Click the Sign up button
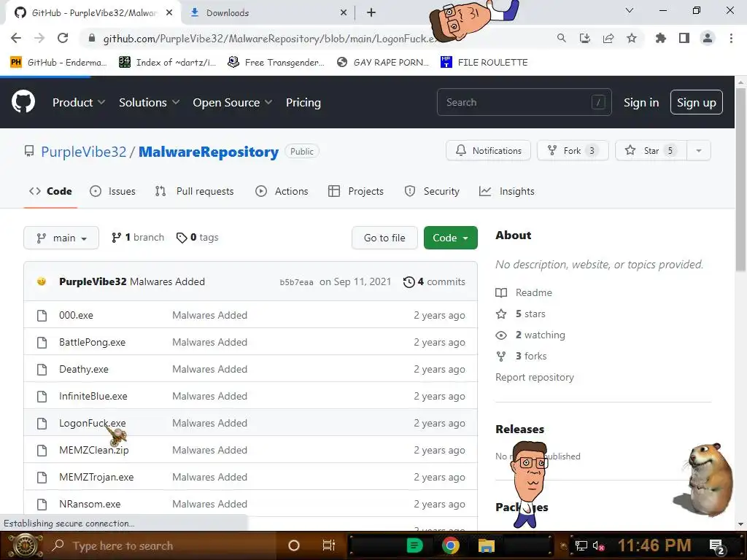 696,102
